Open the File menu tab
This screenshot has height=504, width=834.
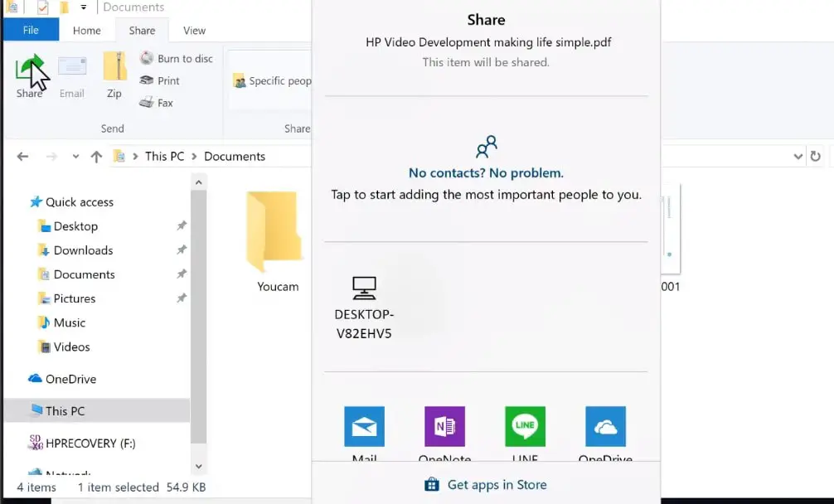[31, 31]
